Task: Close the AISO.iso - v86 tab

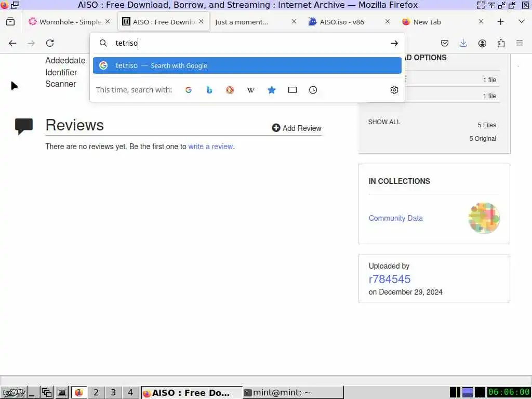Action: click(388, 21)
